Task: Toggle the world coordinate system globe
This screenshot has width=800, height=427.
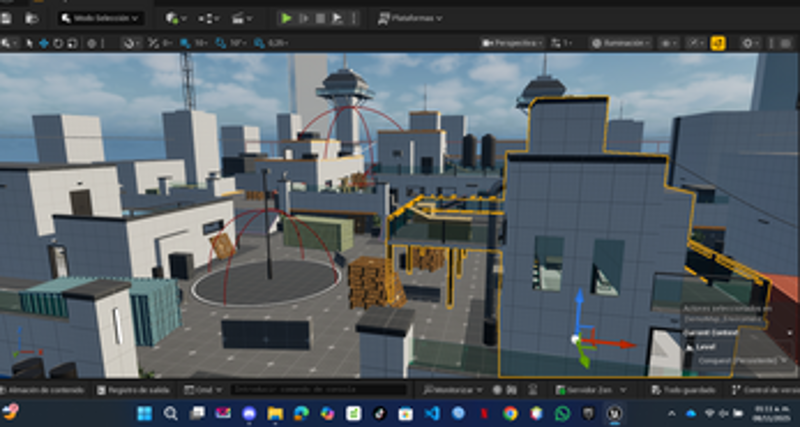Action: click(x=92, y=43)
